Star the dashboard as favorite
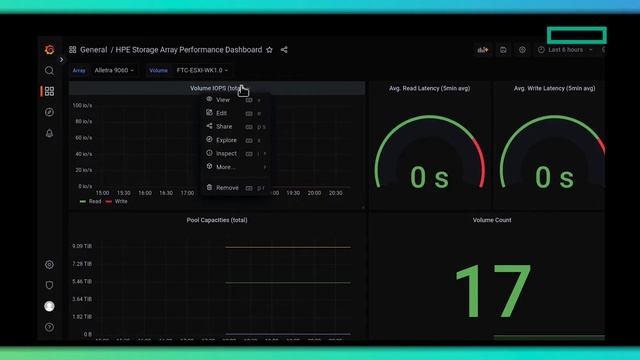 269,50
